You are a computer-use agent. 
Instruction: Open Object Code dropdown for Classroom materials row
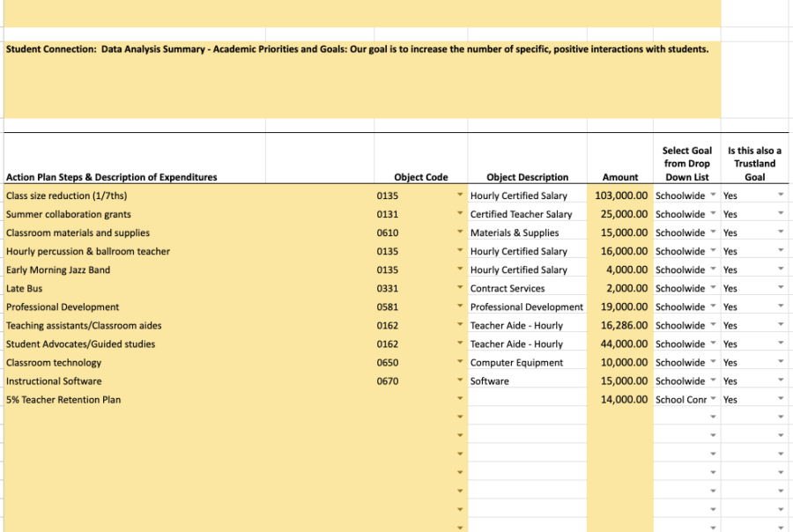460,233
